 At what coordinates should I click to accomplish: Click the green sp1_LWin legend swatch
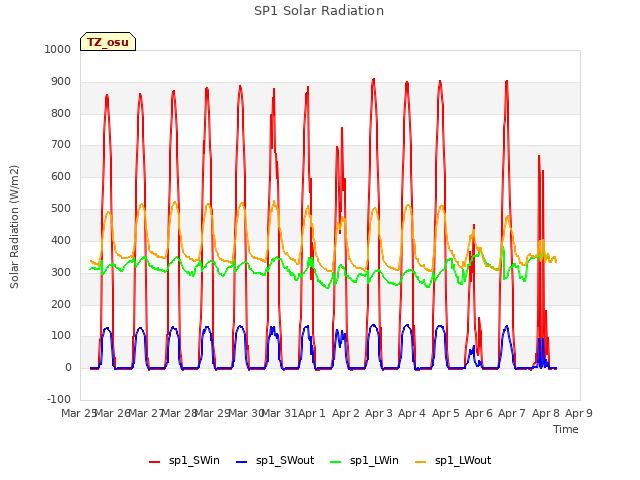[336, 462]
